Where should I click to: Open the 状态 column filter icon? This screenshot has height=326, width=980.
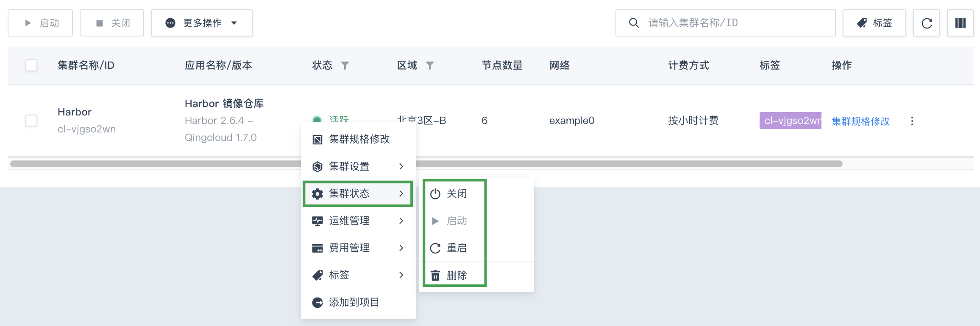click(345, 65)
